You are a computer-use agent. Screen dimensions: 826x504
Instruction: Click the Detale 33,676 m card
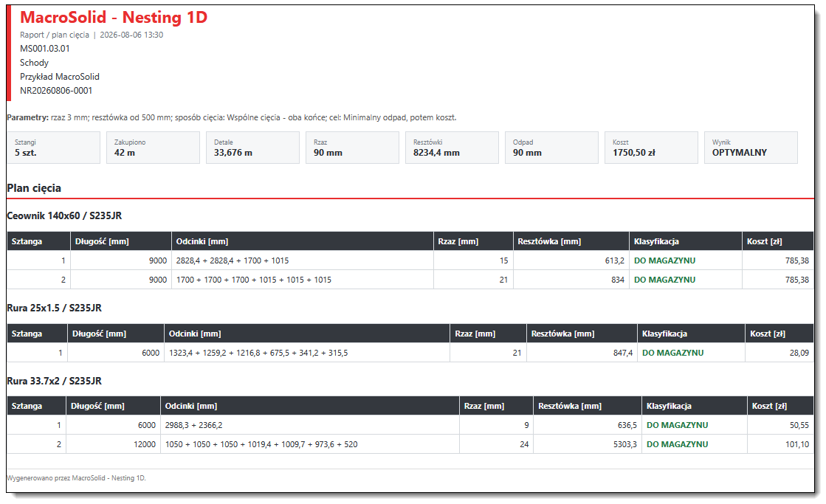(252, 148)
